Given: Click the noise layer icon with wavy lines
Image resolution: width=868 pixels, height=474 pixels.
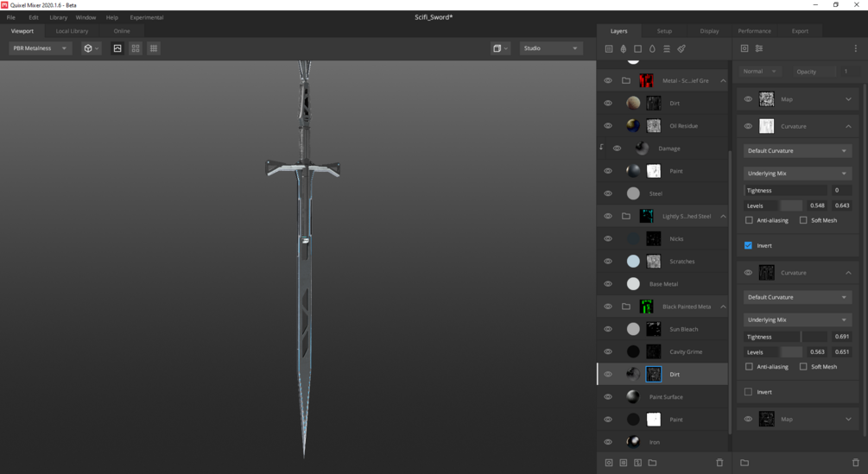Looking at the screenshot, I should click(x=667, y=48).
